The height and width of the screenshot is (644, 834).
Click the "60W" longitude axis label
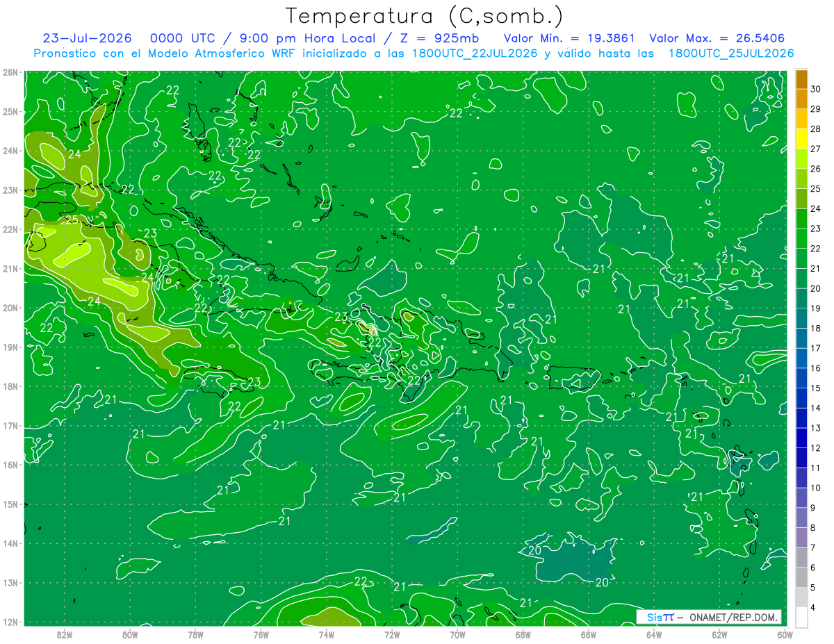pyautogui.click(x=785, y=634)
